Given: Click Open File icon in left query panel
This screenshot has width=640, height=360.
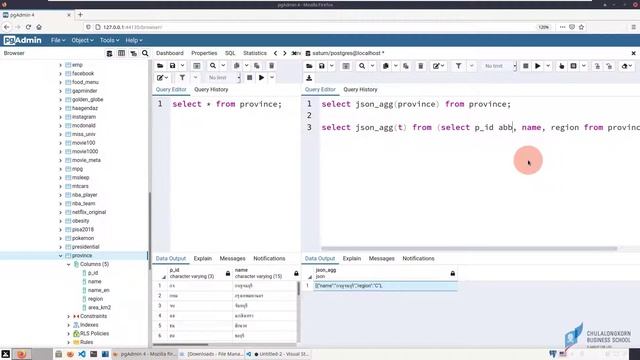Looking at the screenshot, I should [x=160, y=66].
